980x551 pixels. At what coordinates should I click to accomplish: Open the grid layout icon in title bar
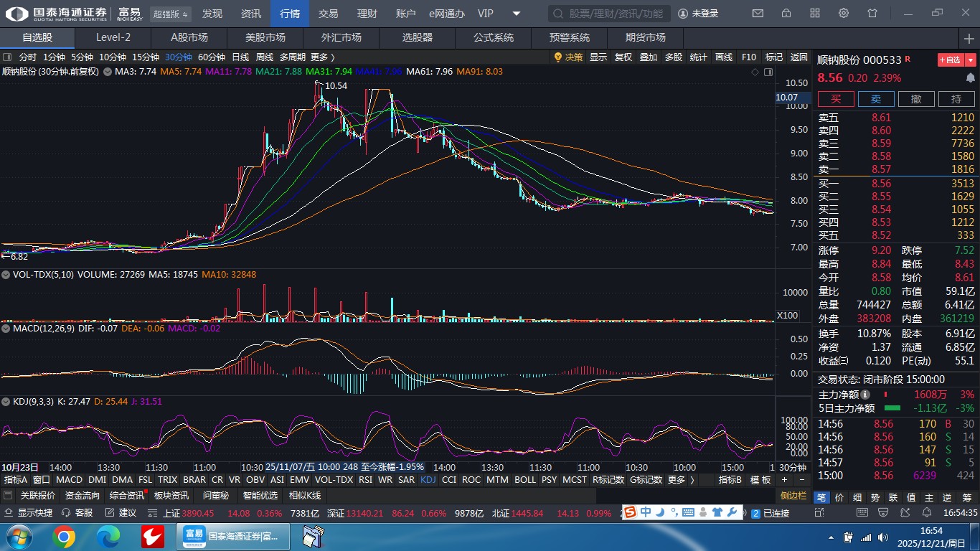click(x=815, y=14)
